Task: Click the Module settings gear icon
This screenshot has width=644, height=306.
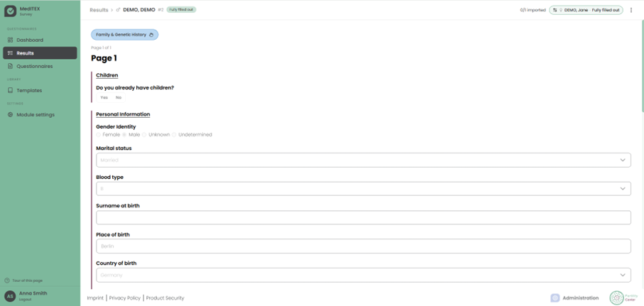Action: pos(10,114)
